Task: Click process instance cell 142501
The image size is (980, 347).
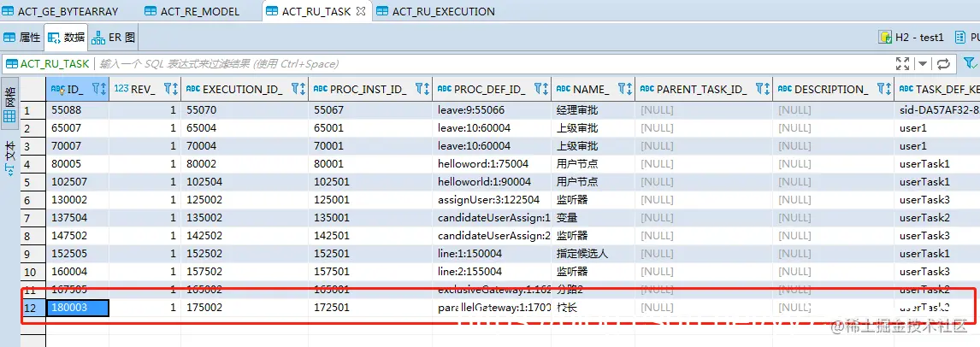Action: (370, 235)
